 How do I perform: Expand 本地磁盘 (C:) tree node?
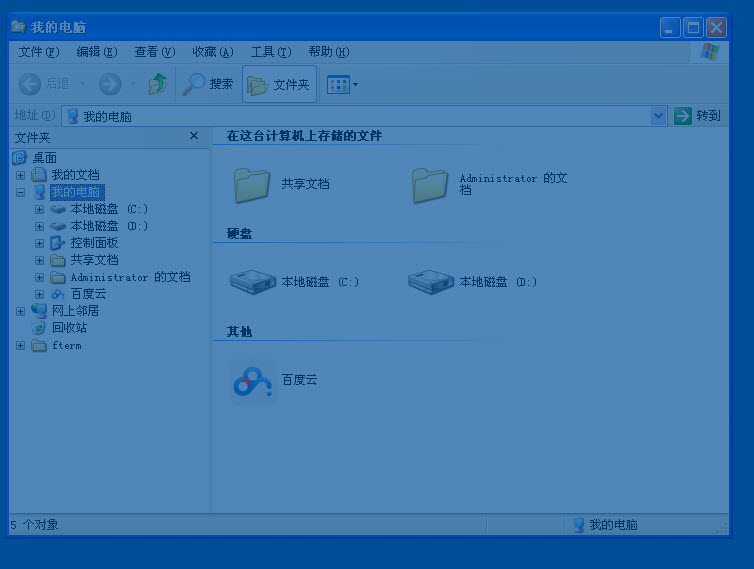pyautogui.click(x=39, y=209)
